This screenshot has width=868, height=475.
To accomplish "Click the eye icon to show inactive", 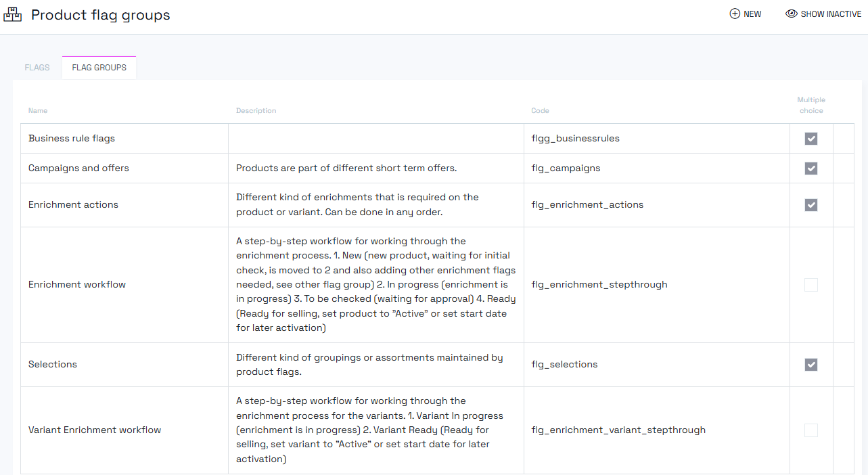I will click(x=791, y=14).
